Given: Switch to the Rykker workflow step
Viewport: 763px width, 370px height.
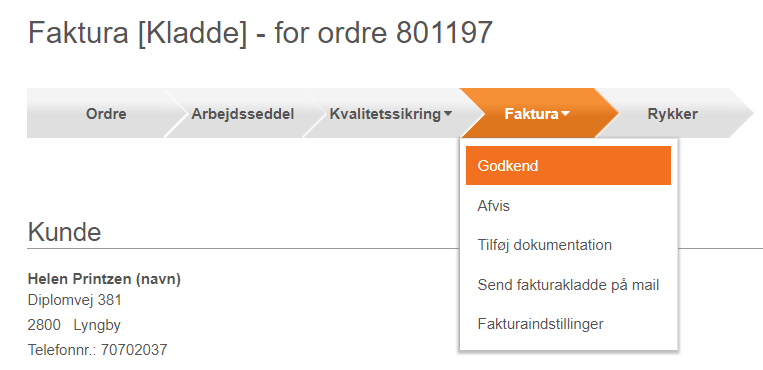Looking at the screenshot, I should 672,114.
